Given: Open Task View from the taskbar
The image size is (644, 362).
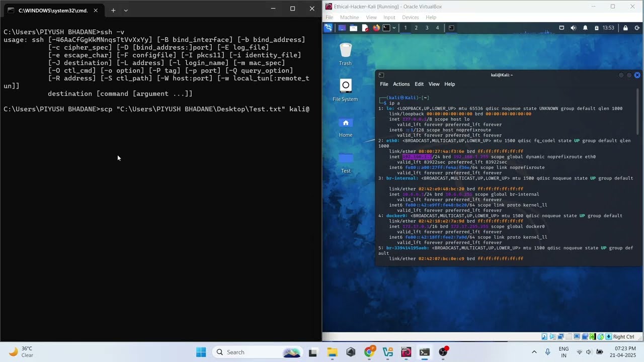Looking at the screenshot, I should [x=313, y=352].
